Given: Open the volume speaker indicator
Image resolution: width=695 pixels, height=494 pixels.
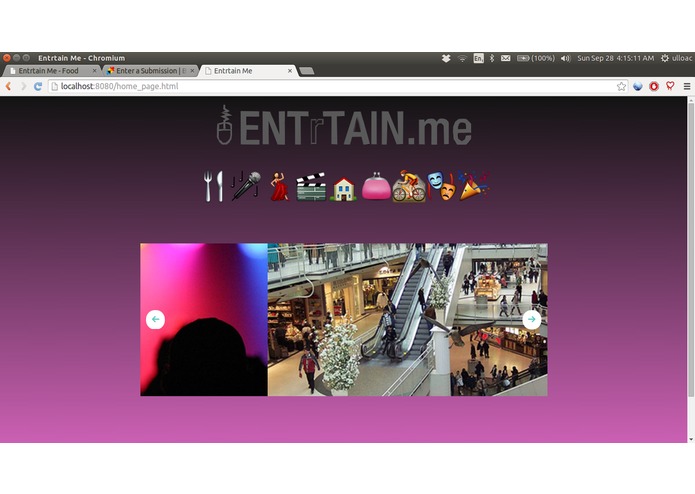Looking at the screenshot, I should (x=565, y=58).
